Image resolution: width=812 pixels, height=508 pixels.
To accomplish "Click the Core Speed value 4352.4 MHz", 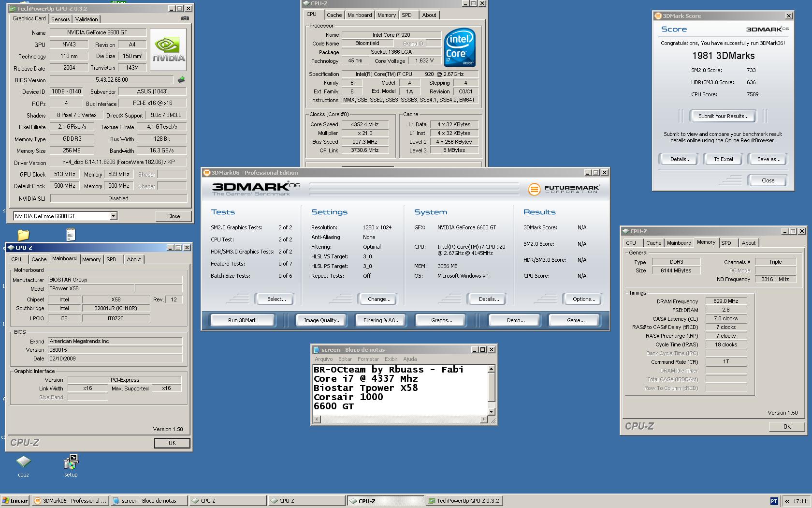I will click(x=364, y=124).
